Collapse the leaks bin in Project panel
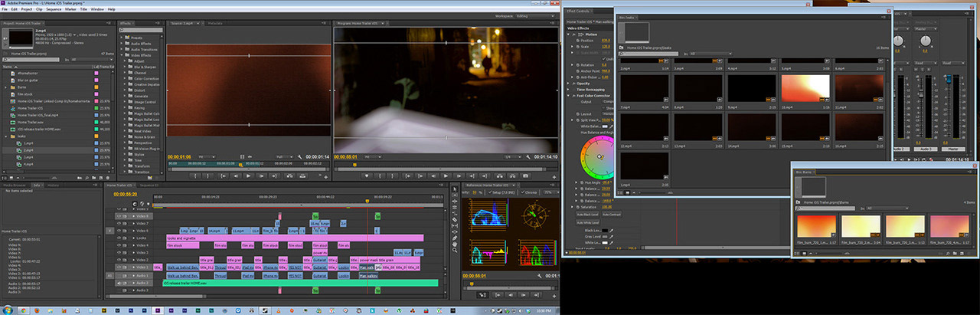 click(x=6, y=136)
